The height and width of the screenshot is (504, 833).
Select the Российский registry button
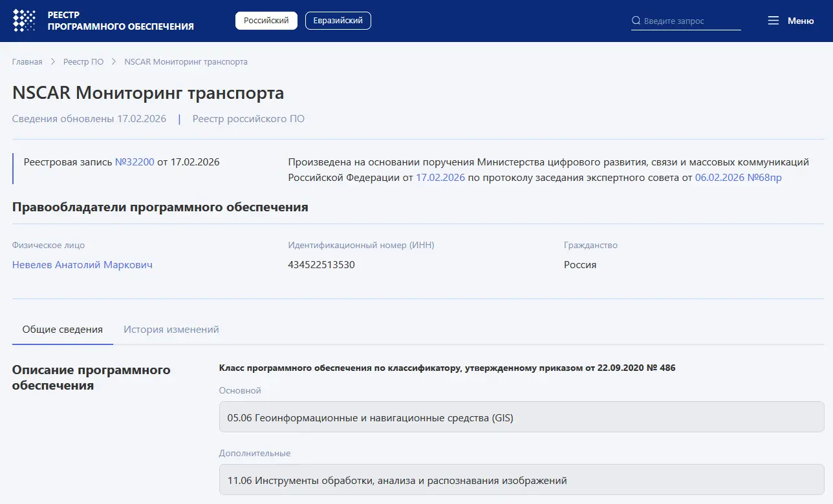click(x=266, y=20)
